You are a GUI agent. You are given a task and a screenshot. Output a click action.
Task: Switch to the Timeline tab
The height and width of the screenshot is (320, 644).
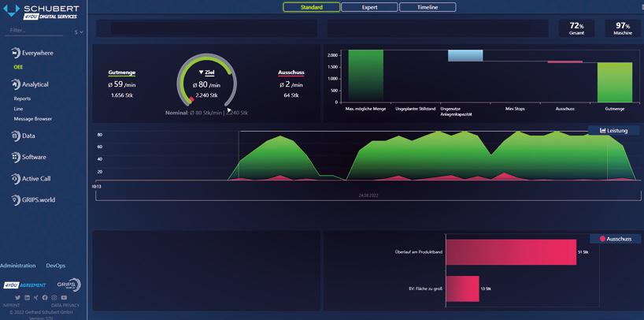[427, 7]
